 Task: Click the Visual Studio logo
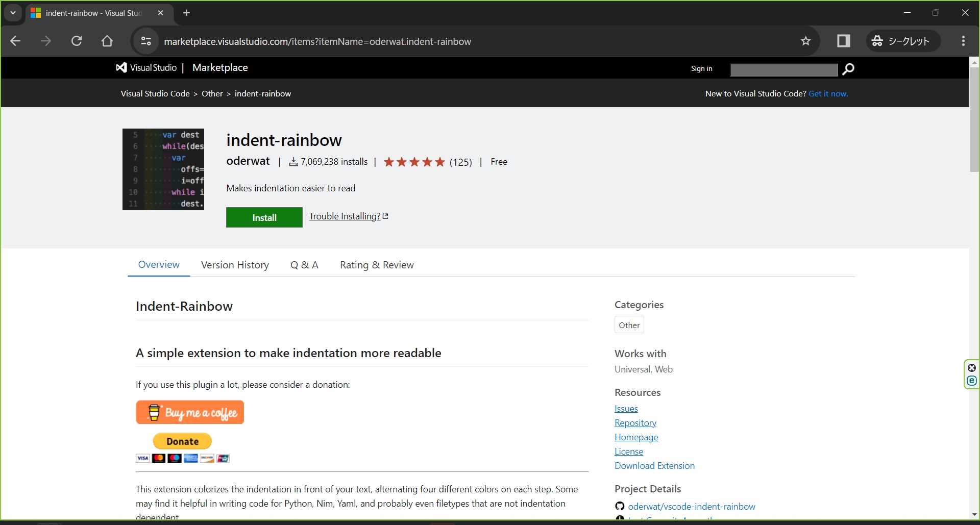pos(146,68)
